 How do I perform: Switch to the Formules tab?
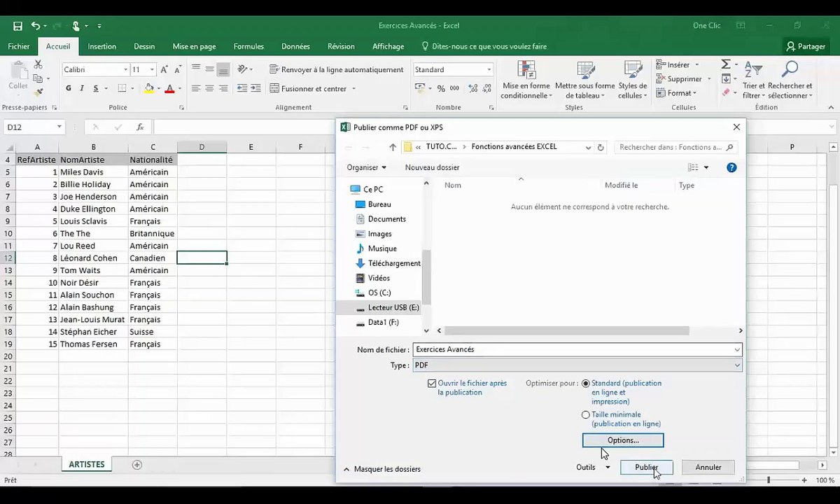[x=248, y=46]
